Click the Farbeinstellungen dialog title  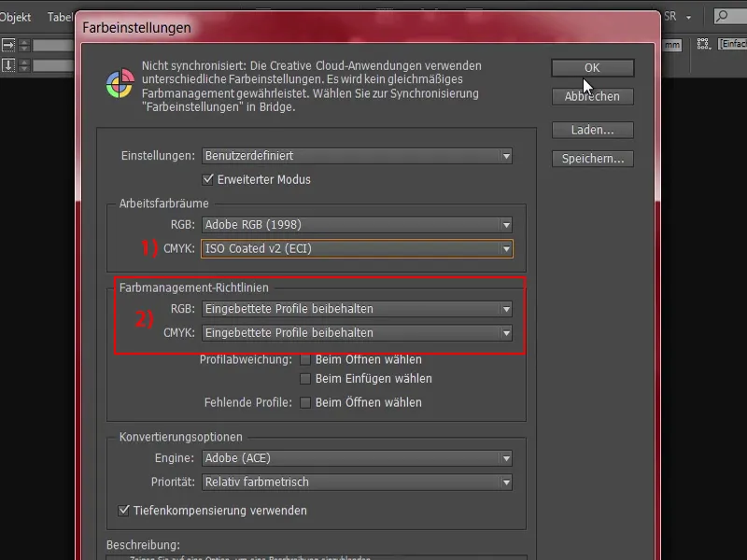[136, 28]
